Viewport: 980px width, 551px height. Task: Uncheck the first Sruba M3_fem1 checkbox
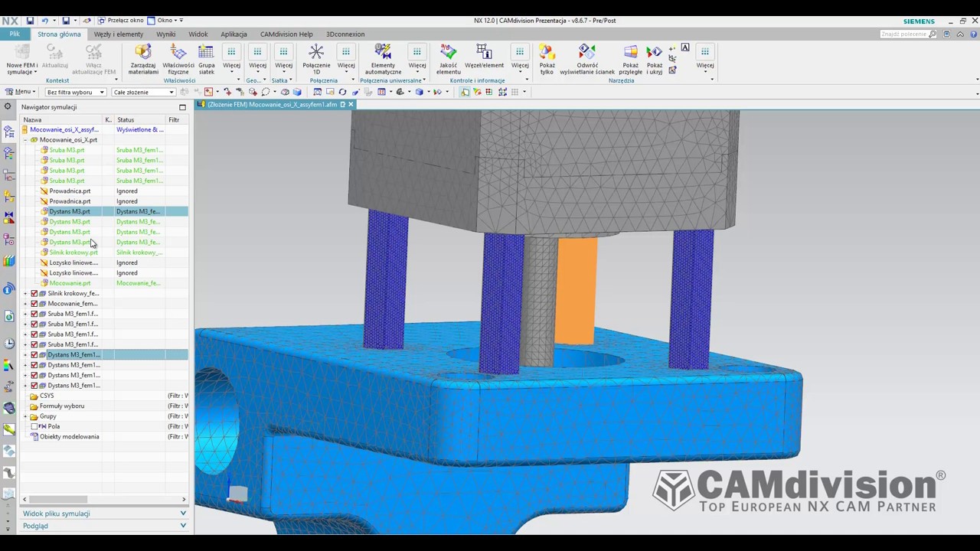[x=34, y=314]
